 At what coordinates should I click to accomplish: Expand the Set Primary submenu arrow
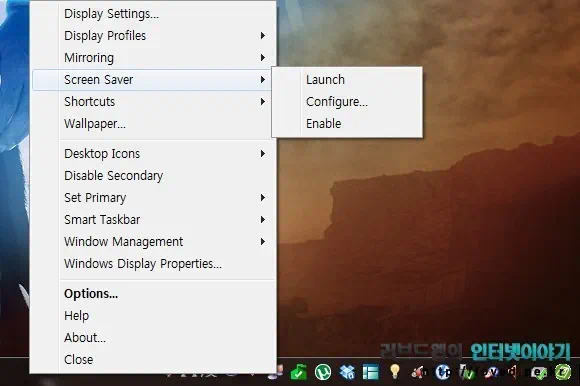point(263,197)
